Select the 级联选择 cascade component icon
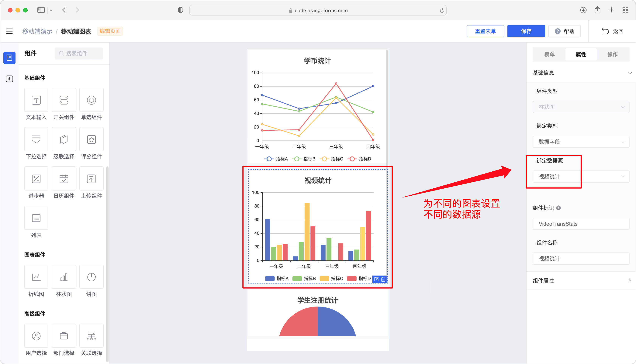Screen dimensions: 636x364 (x=64, y=139)
